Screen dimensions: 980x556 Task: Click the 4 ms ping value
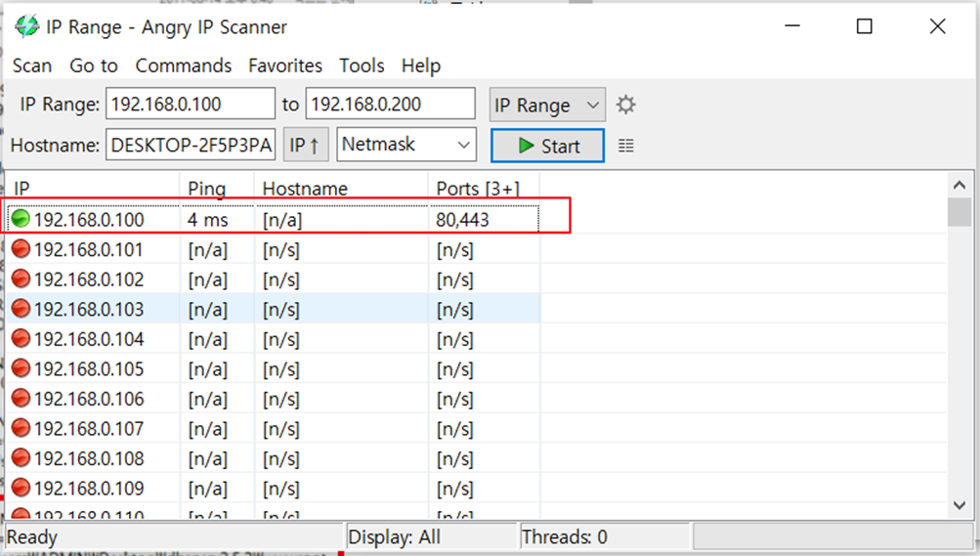207,219
